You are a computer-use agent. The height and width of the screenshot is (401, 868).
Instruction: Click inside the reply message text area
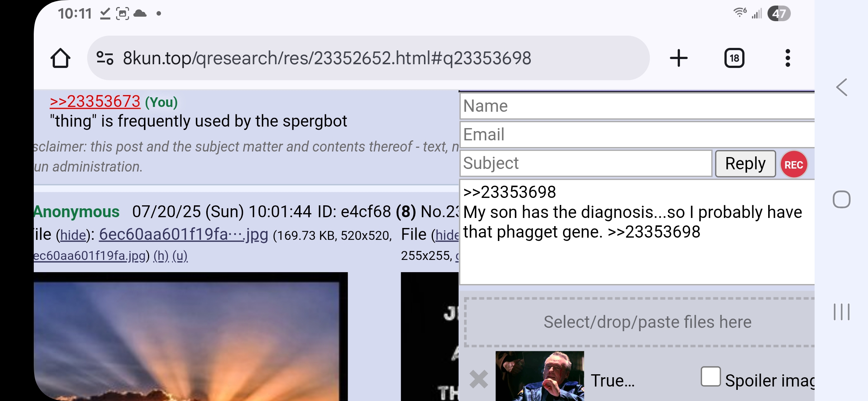(x=637, y=232)
